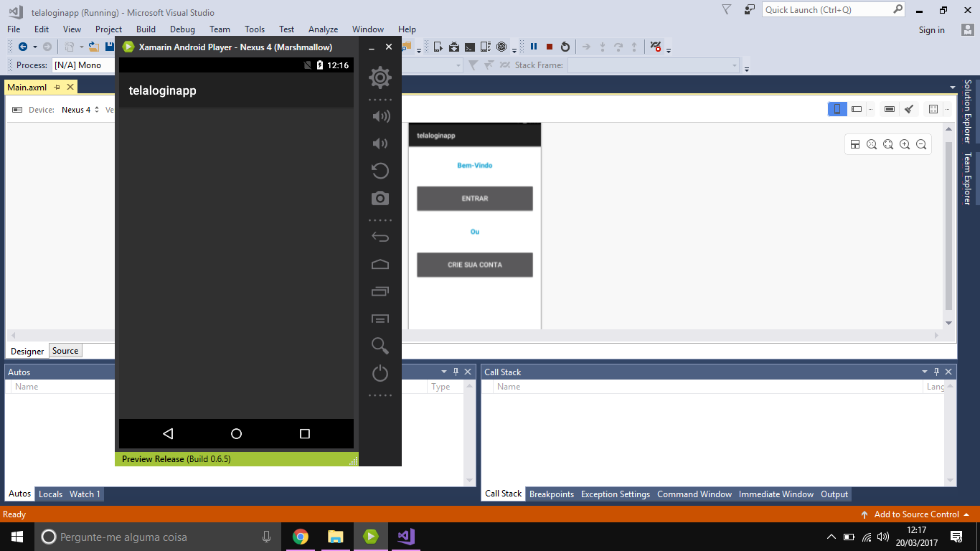Toggle the action bar display in the designer toolbar
The image size is (980, 551).
click(890, 109)
